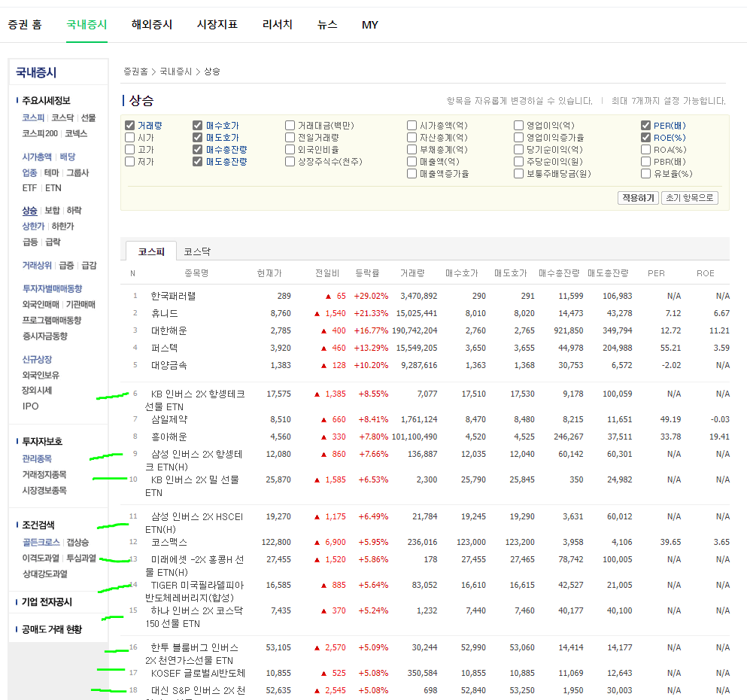Click the 적용하기 button

click(638, 198)
